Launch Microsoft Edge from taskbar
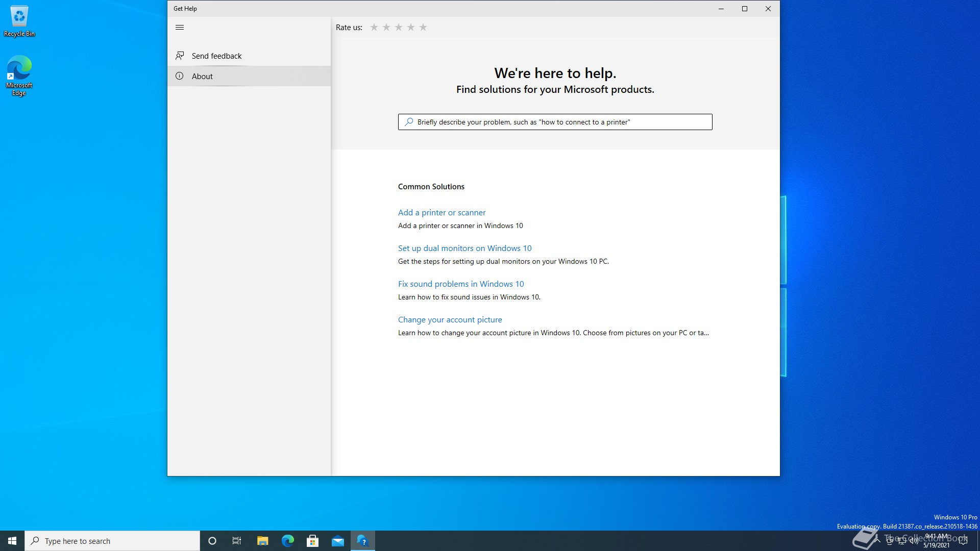Screen dimensions: 980x551 tap(287, 541)
